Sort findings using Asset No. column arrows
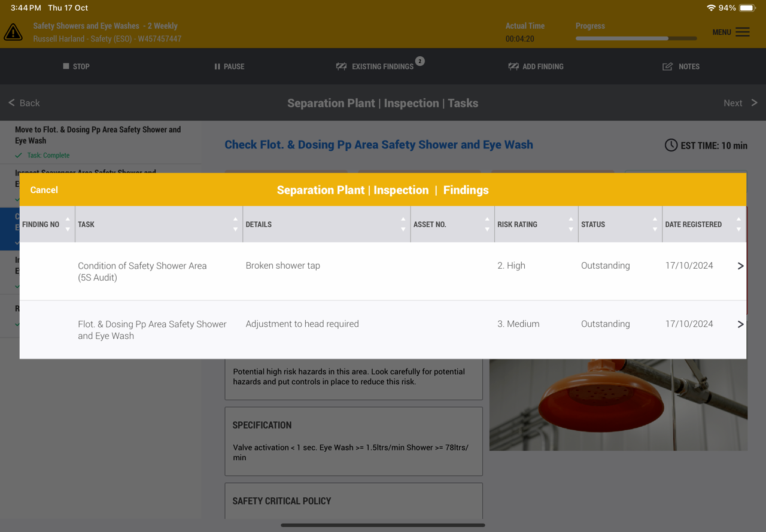 pyautogui.click(x=487, y=224)
